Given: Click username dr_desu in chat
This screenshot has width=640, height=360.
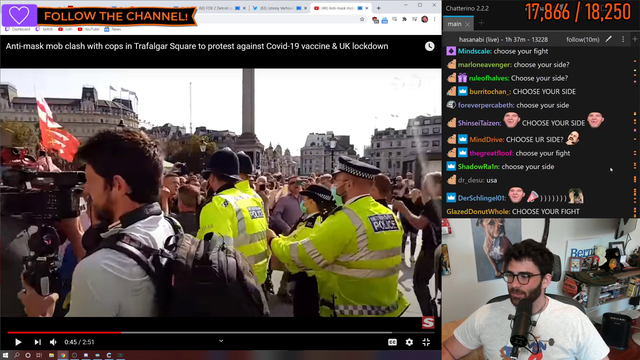Looking at the screenshot, I should coord(470,180).
